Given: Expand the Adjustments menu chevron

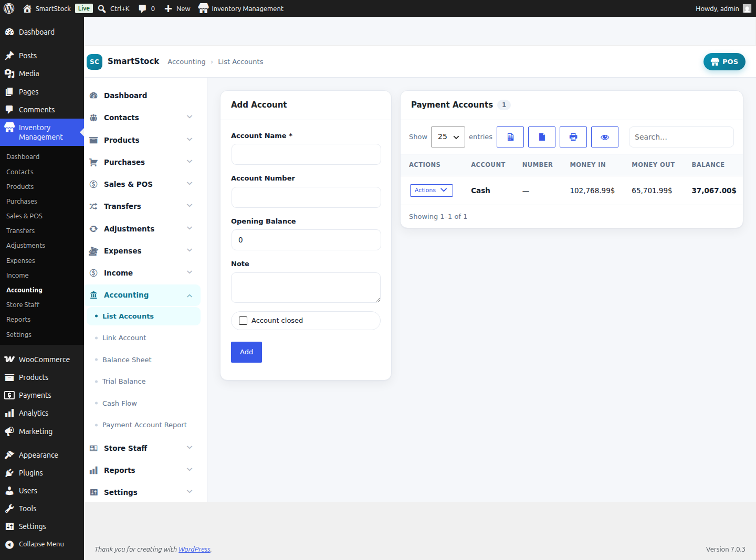Looking at the screenshot, I should (190, 228).
